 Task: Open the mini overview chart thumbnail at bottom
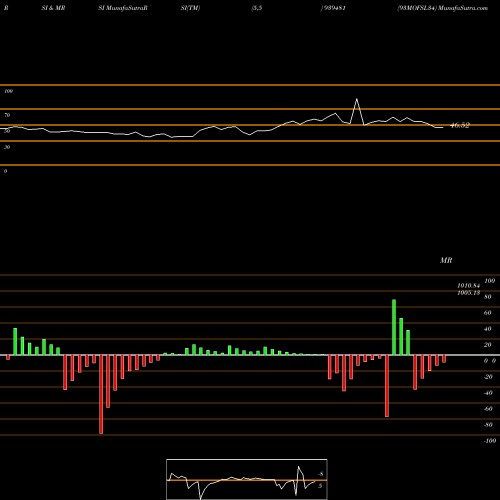[247, 479]
